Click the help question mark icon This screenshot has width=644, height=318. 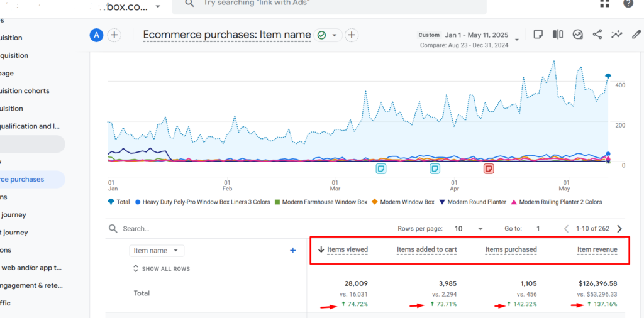[x=628, y=4]
